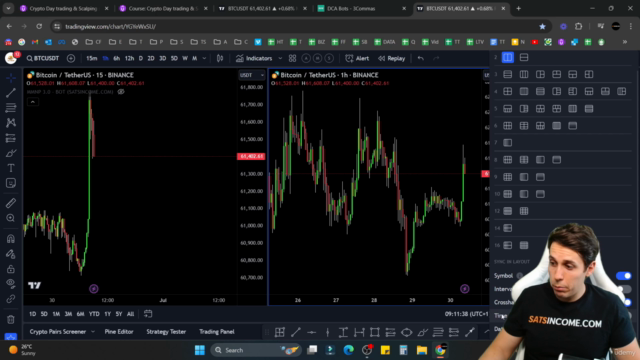Open the Trading Panel tab
Image resolution: width=640 pixels, height=360 pixels.
coord(217,332)
